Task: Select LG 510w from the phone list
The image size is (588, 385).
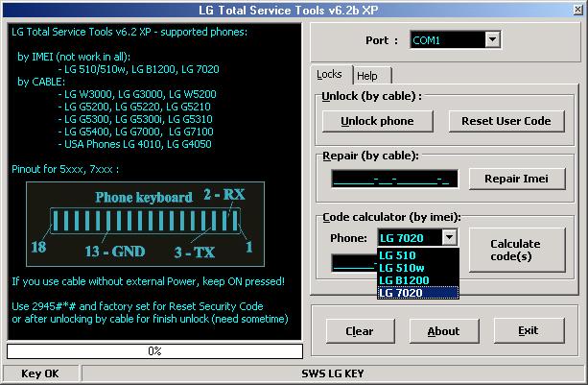Action: pos(418,268)
